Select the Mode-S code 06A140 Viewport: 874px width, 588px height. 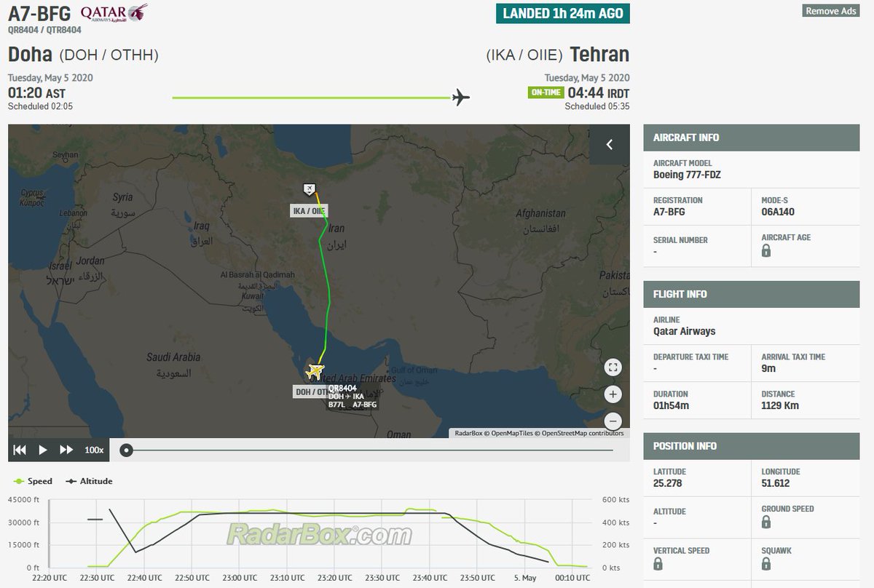pyautogui.click(x=778, y=212)
